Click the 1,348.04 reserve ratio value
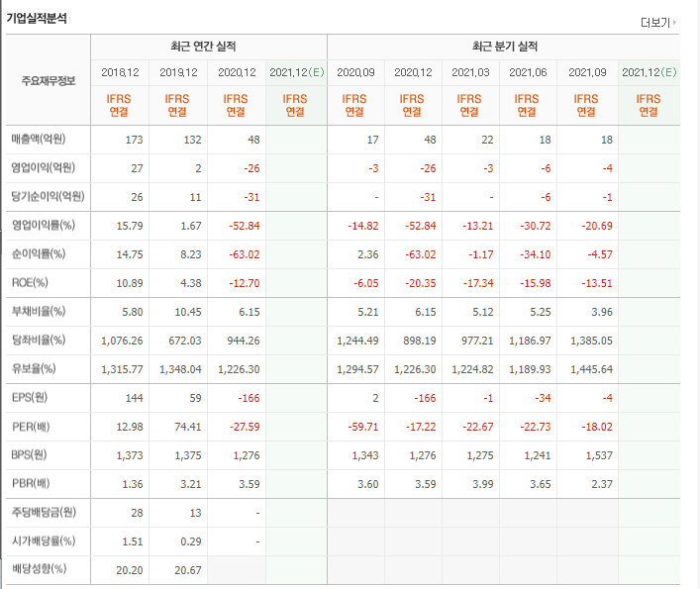700x589 pixels. [180, 369]
